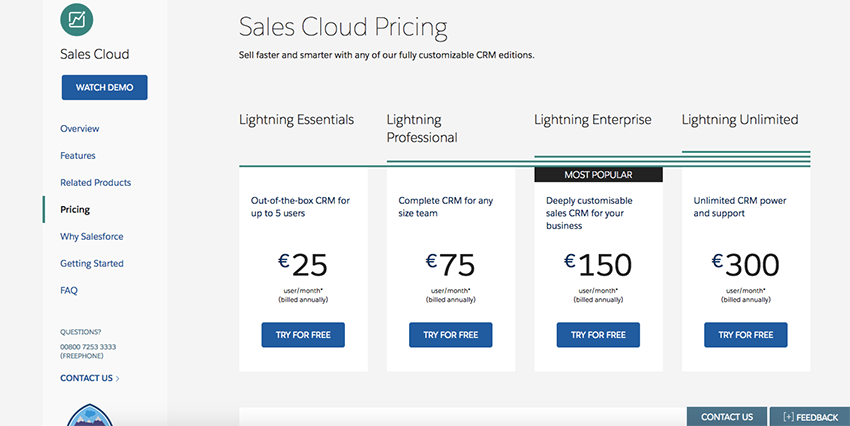Image resolution: width=850 pixels, height=426 pixels.
Task: Click the Watch Demo button
Action: pyautogui.click(x=105, y=87)
